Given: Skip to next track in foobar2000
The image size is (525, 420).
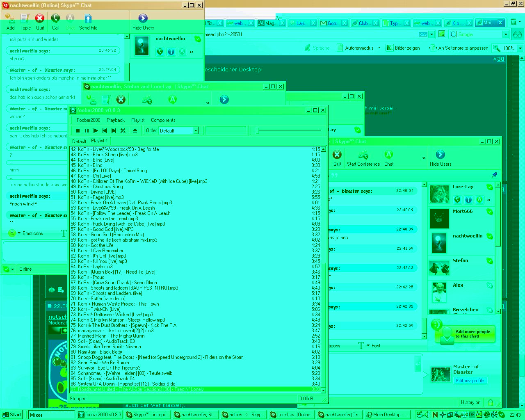Looking at the screenshot, I should [x=114, y=130].
